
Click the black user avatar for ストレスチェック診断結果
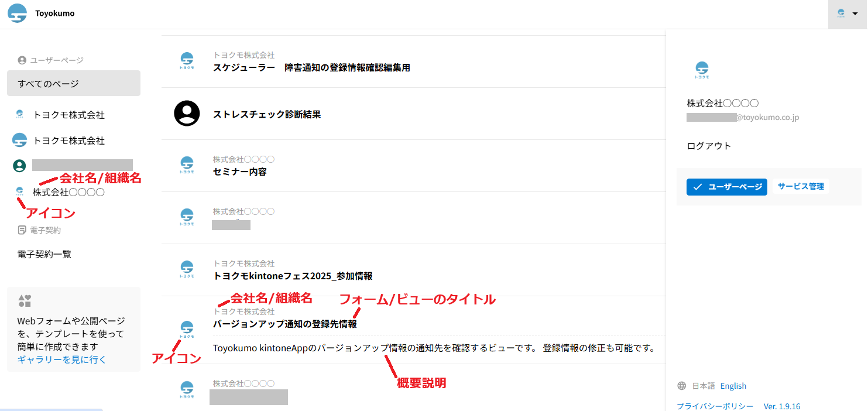pyautogui.click(x=187, y=114)
